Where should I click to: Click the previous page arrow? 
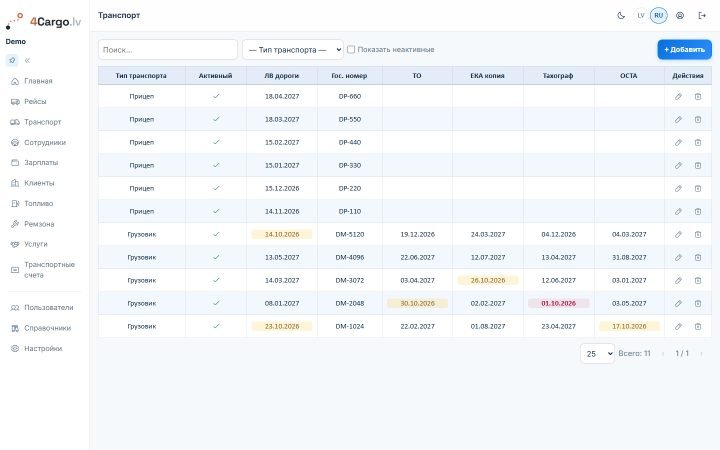click(663, 354)
